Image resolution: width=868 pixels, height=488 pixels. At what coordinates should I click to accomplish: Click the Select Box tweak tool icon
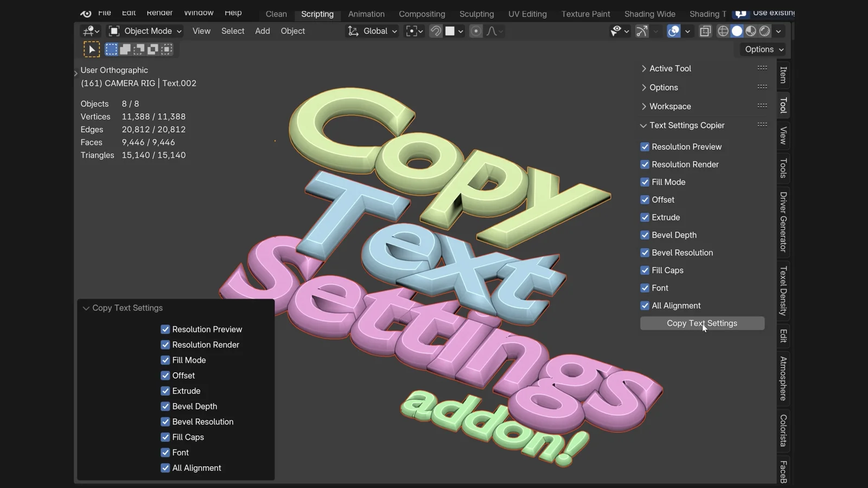(92, 50)
